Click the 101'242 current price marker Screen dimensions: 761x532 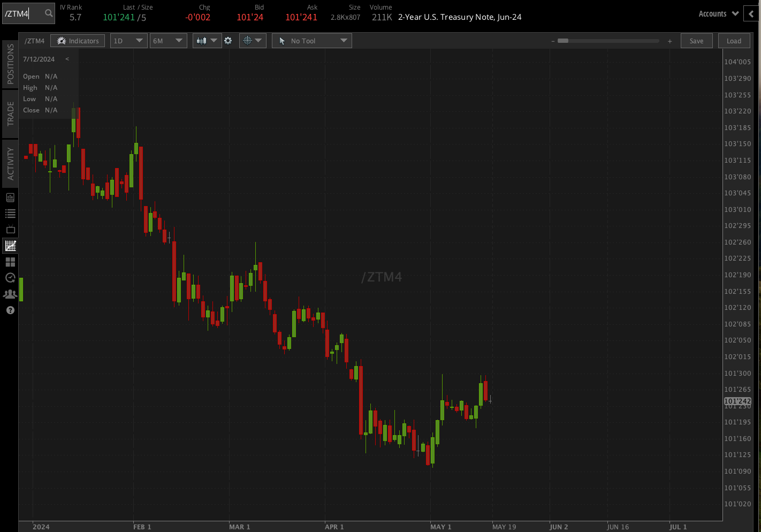(x=737, y=401)
